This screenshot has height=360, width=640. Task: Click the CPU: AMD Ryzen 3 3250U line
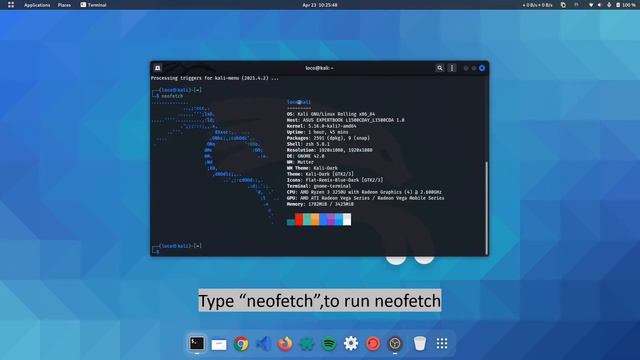364,192
